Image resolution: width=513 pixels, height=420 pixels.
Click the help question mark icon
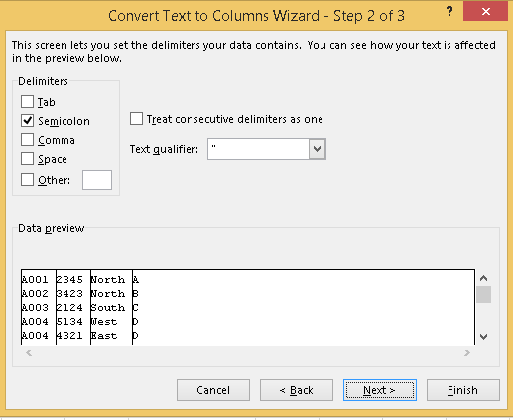tap(449, 12)
